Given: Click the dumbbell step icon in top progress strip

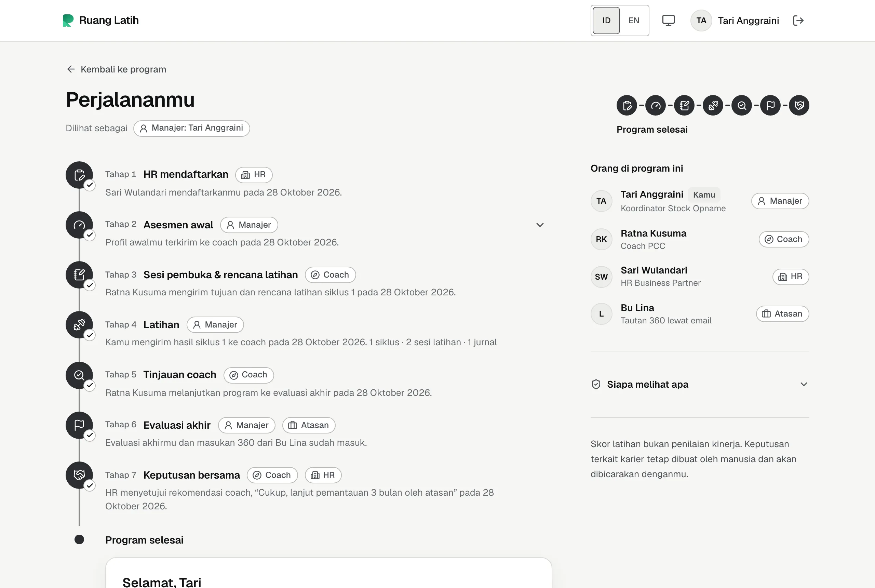Looking at the screenshot, I should click(x=713, y=105).
